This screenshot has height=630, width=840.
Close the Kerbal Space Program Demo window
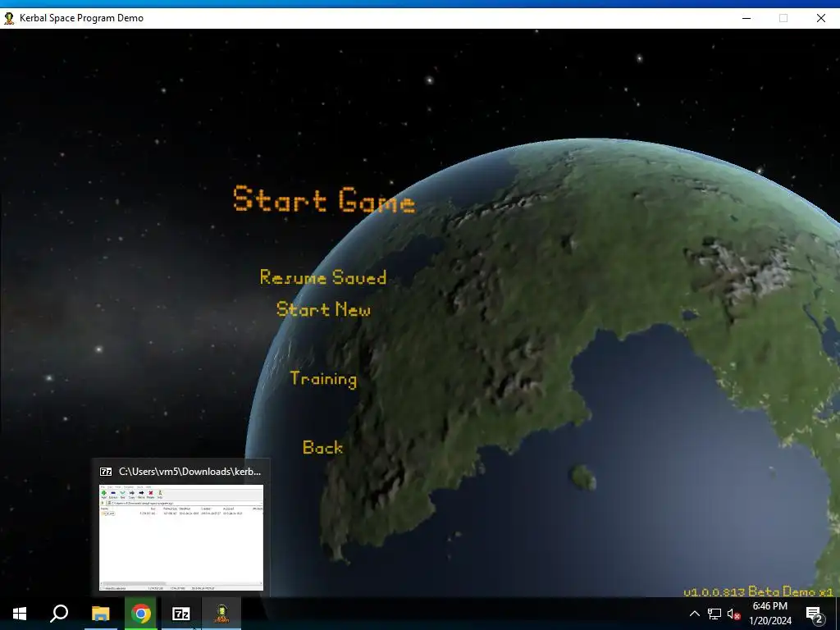pos(820,18)
